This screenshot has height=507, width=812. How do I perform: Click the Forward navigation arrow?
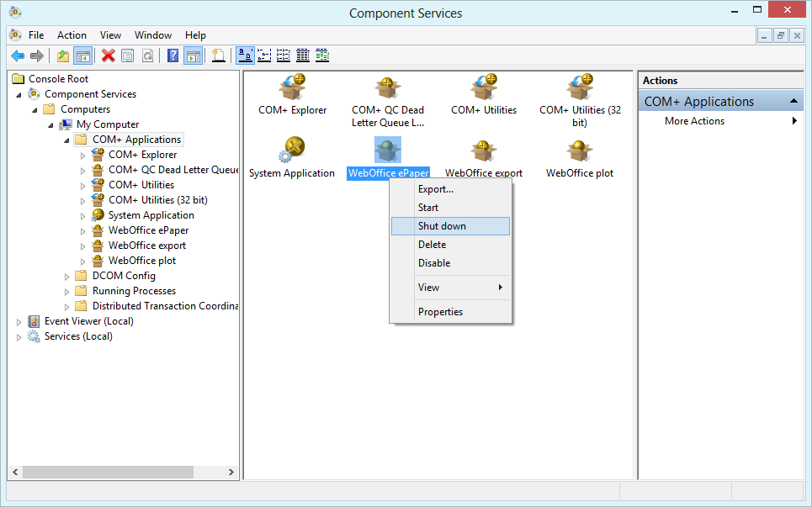coord(38,55)
